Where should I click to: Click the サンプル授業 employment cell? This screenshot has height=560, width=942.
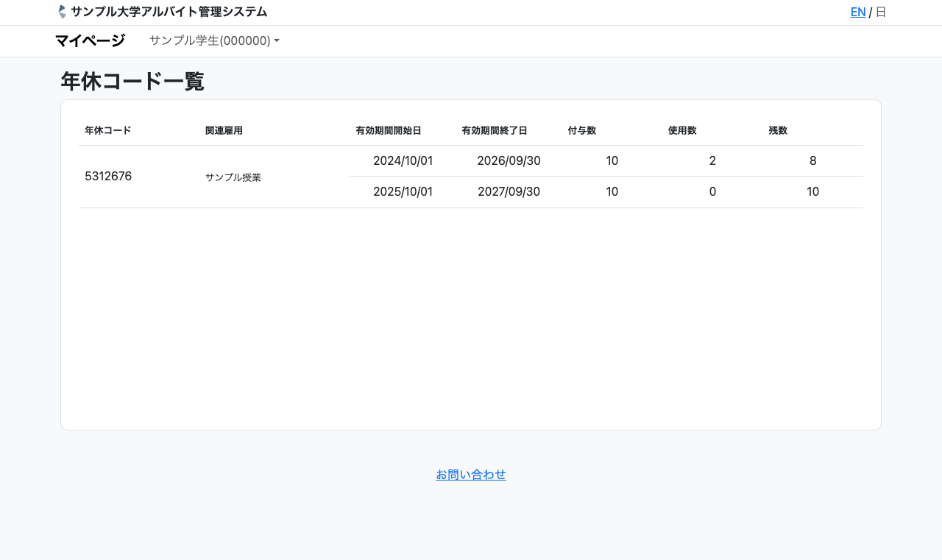(233, 177)
